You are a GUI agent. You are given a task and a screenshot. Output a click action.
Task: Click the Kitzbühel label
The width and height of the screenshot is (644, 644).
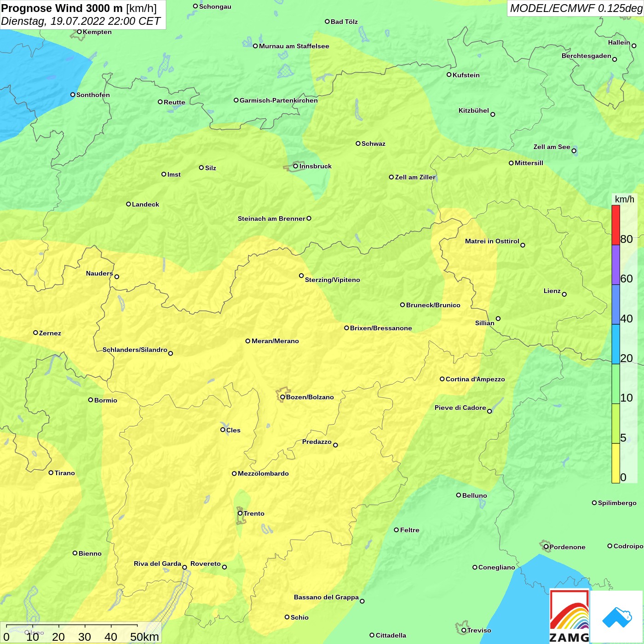(474, 110)
